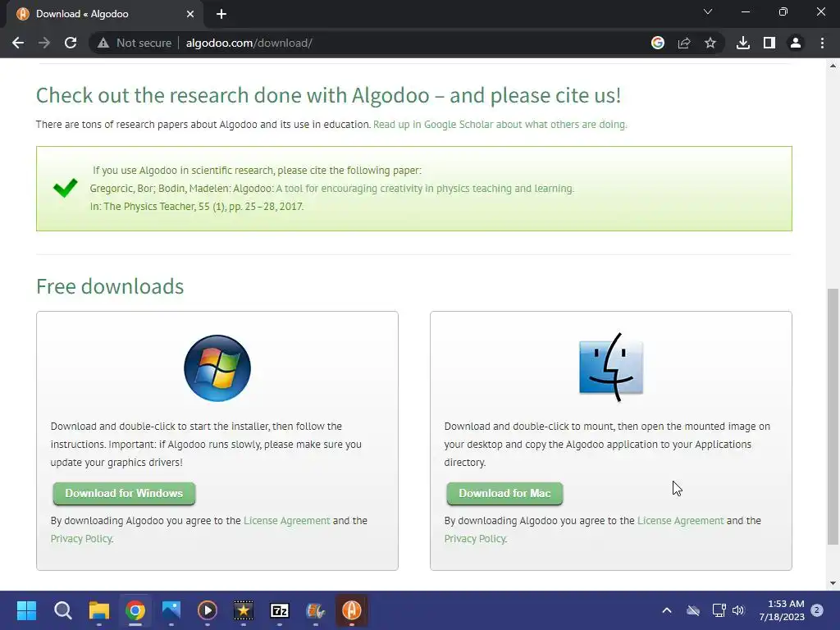Open the volume control tray icon
The image size is (840, 630).
738,610
